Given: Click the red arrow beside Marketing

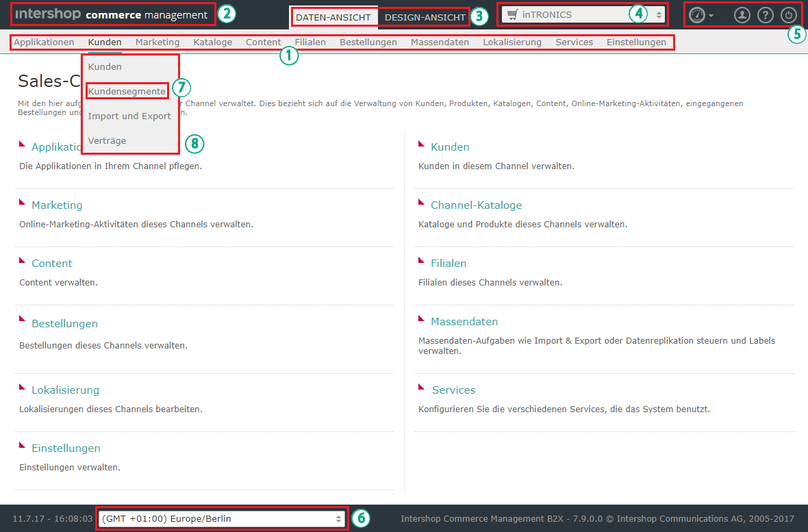Looking at the screenshot, I should pyautogui.click(x=23, y=203).
